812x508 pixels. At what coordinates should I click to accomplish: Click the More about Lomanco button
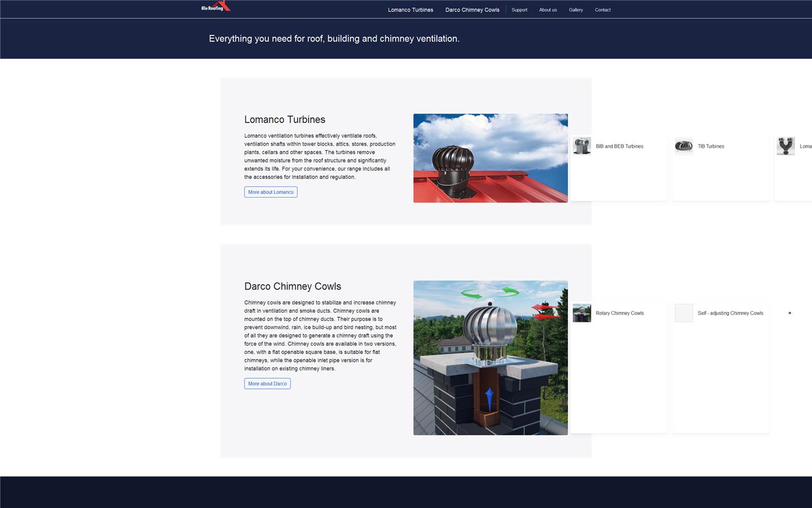(271, 192)
